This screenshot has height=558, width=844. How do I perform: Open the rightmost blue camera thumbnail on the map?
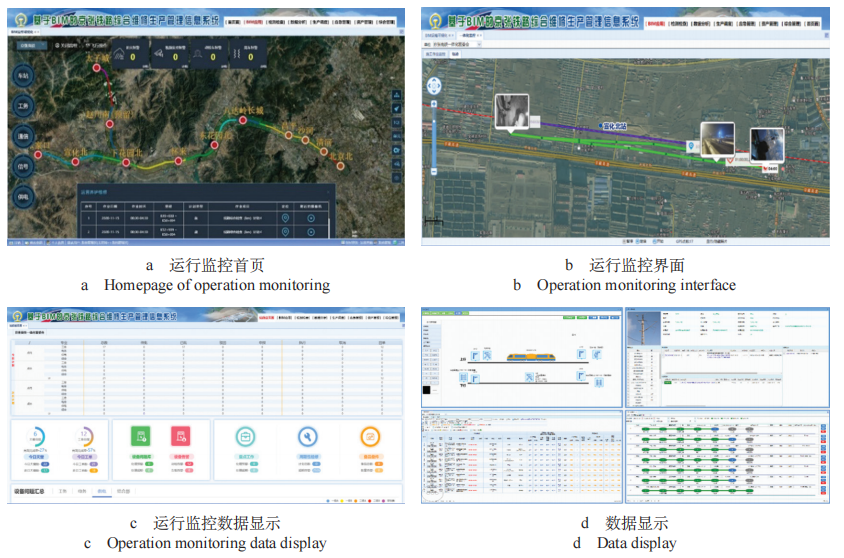(x=767, y=144)
